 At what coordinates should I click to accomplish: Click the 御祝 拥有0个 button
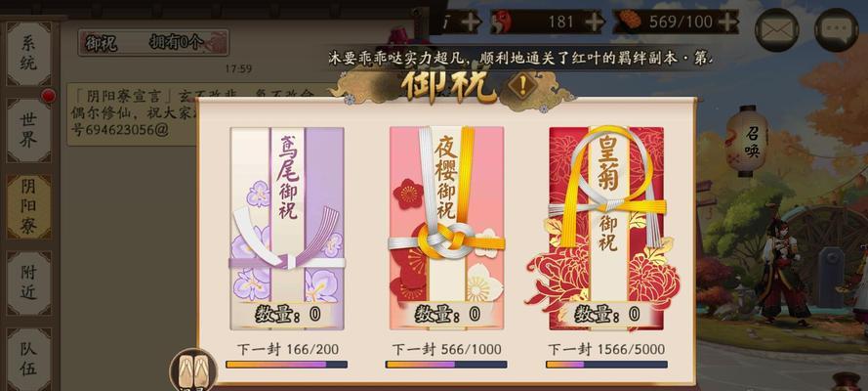coord(153,43)
